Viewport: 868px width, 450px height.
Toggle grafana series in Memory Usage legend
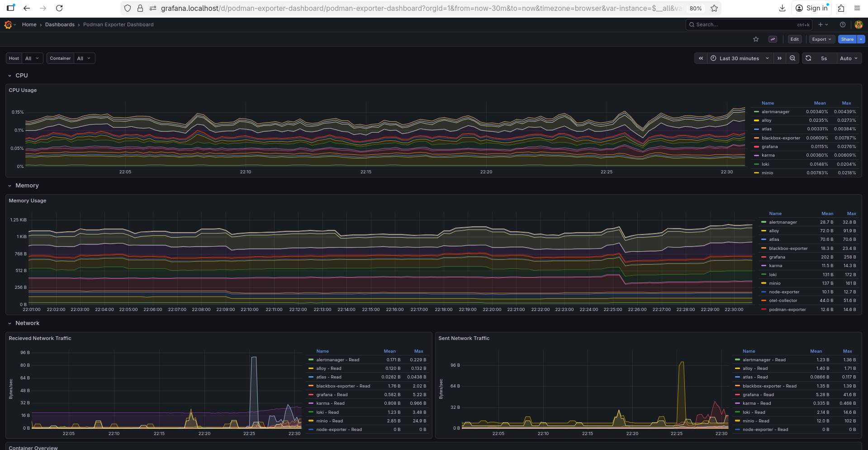click(x=777, y=257)
